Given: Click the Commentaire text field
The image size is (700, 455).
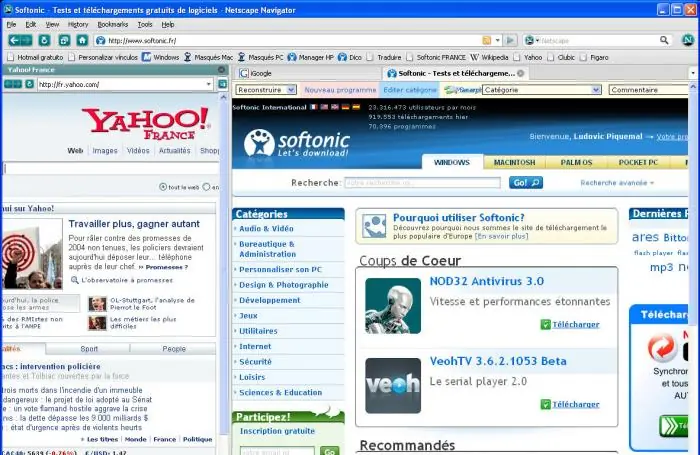Looking at the screenshot, I should 649,90.
